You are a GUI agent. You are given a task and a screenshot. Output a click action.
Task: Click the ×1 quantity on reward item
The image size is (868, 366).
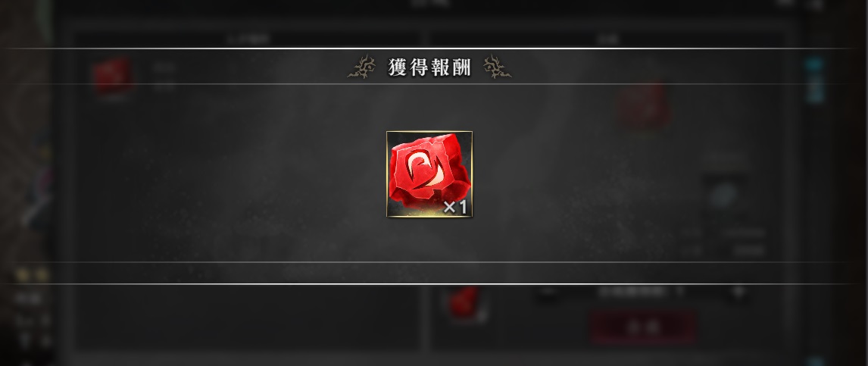coord(456,208)
